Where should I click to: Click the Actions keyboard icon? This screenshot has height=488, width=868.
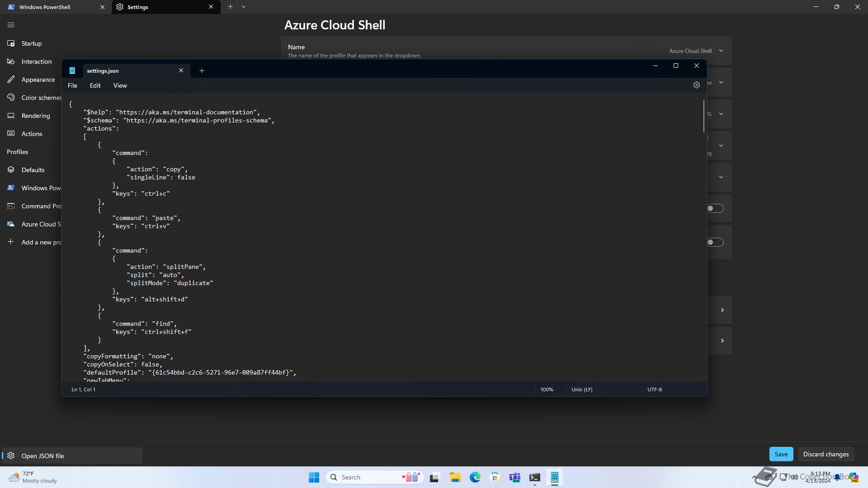[11, 134]
